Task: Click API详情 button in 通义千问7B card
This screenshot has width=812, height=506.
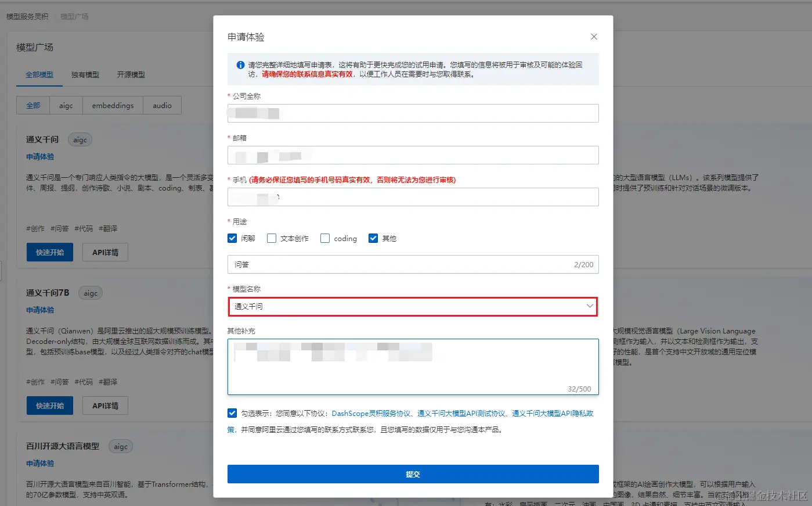Action: tap(105, 405)
